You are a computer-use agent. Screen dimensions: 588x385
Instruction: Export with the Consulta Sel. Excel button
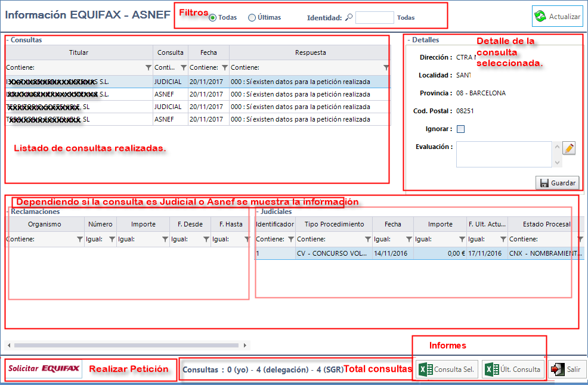[x=447, y=370]
